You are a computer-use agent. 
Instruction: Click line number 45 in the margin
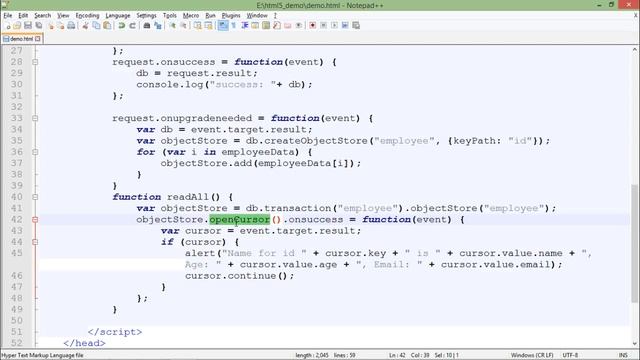(17, 253)
